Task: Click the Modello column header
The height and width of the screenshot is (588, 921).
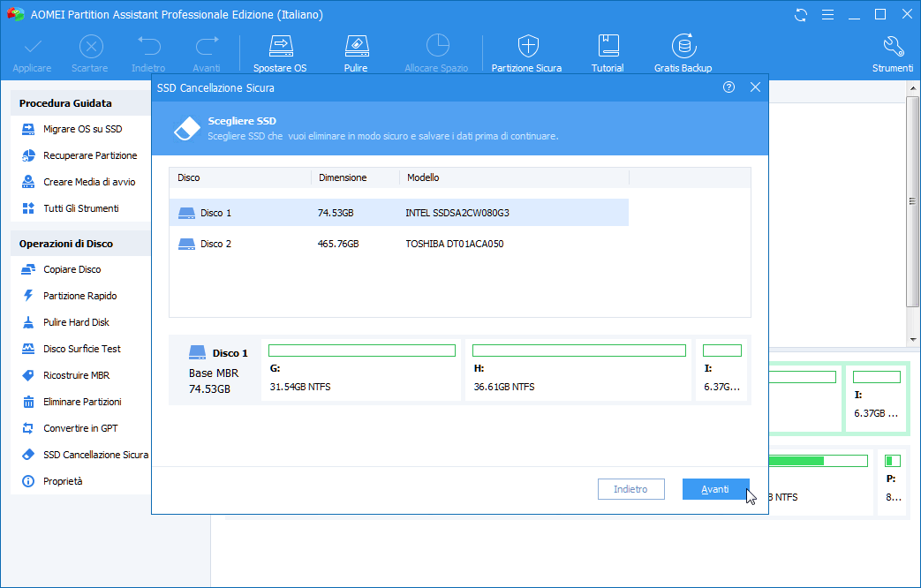Action: (x=514, y=177)
